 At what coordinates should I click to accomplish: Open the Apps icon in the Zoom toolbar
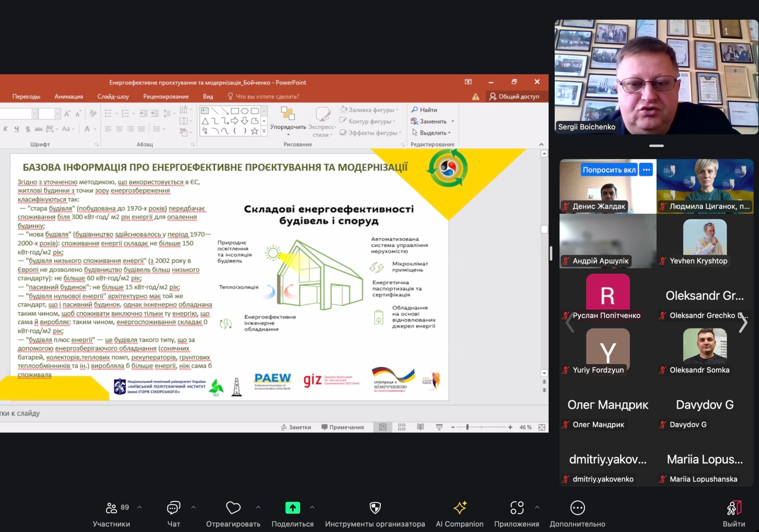517,508
